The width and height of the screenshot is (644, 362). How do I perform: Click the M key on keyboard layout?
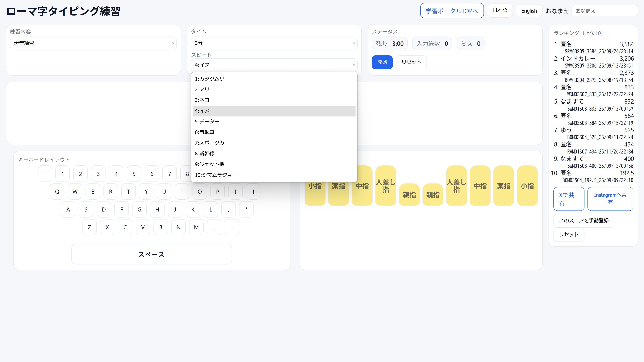196,227
